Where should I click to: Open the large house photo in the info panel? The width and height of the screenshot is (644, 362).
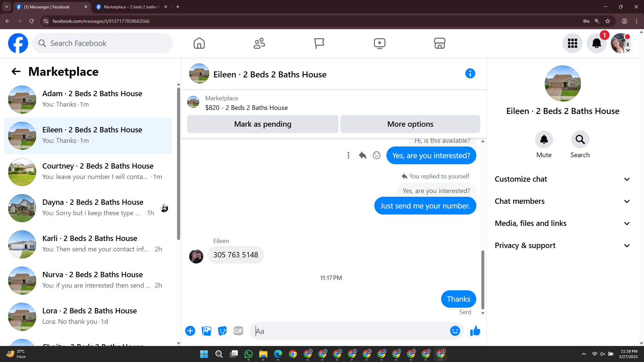(x=562, y=83)
